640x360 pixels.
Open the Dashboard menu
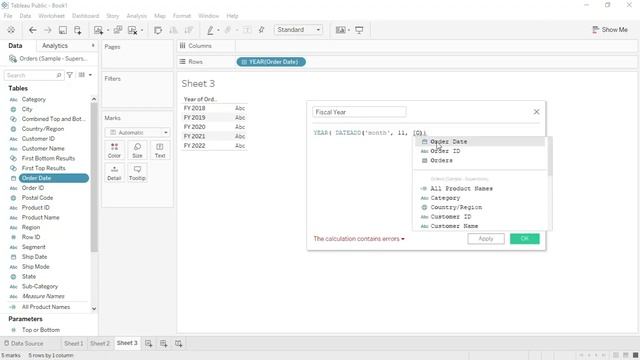coord(86,16)
